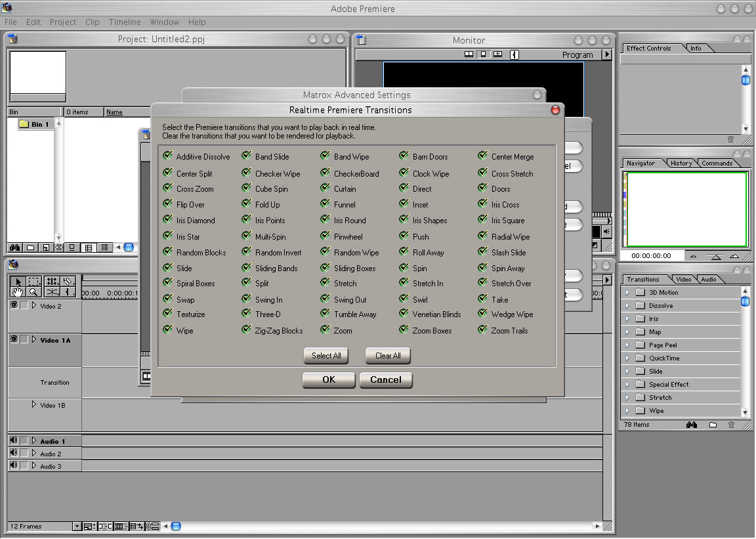The height and width of the screenshot is (539, 756).
Task: Switch to the Info tab
Action: click(696, 49)
